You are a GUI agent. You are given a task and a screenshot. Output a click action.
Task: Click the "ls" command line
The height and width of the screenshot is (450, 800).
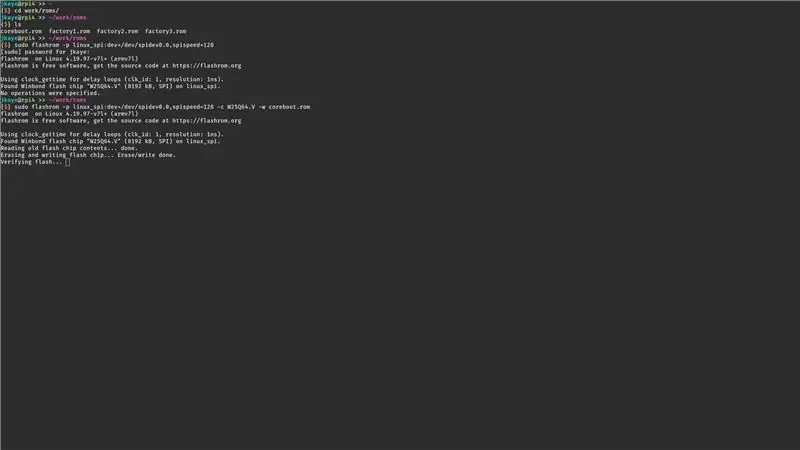[x=11, y=24]
